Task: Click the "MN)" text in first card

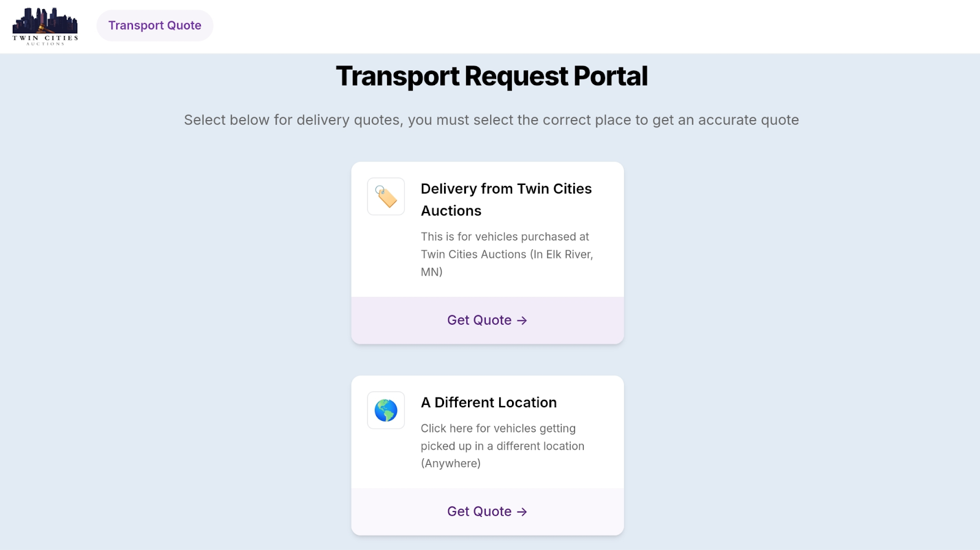Action: click(431, 272)
